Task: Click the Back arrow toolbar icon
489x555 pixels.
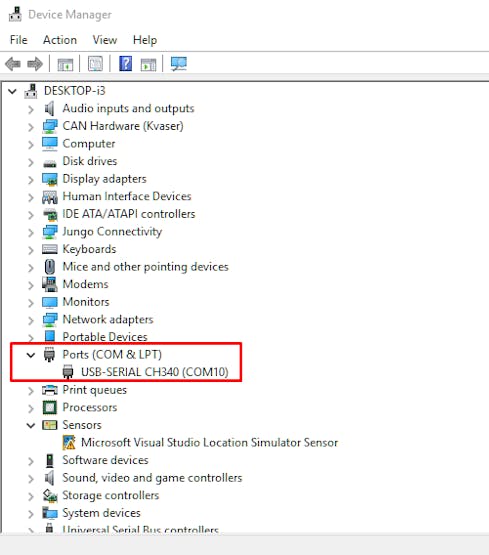Action: tap(13, 64)
